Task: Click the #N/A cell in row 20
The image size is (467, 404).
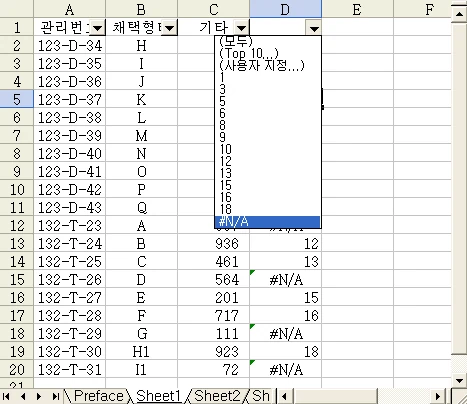Action: pos(285,370)
